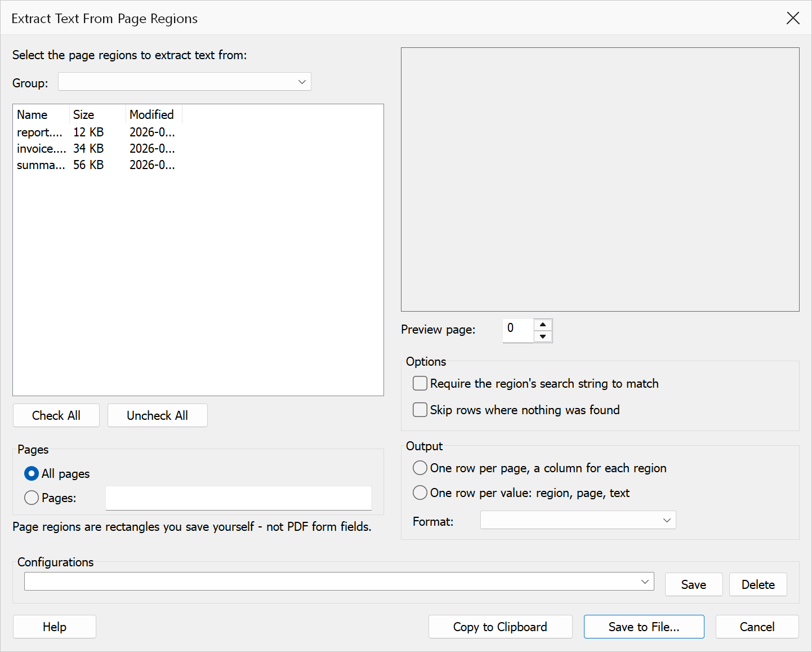Open the Configurations dropdown list

339,582
